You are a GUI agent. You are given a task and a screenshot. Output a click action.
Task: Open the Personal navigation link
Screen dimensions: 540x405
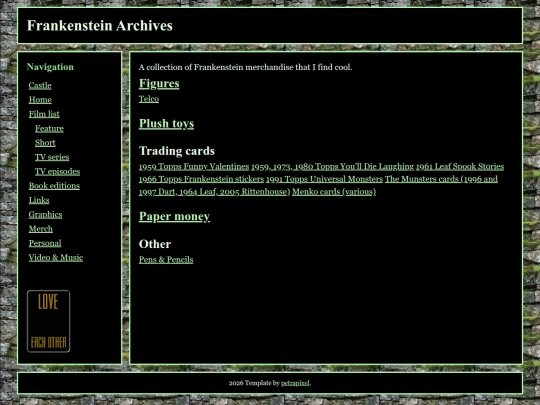(45, 243)
